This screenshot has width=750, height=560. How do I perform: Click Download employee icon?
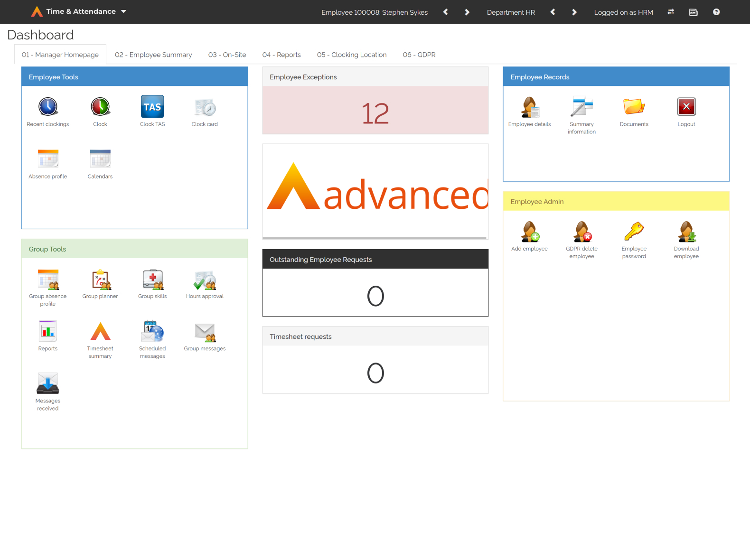pos(686,232)
